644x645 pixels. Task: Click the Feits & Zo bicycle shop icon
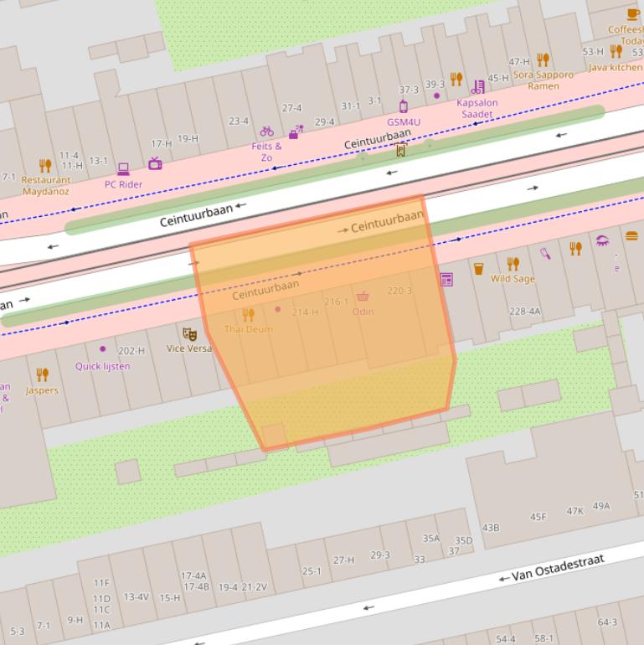(x=266, y=132)
